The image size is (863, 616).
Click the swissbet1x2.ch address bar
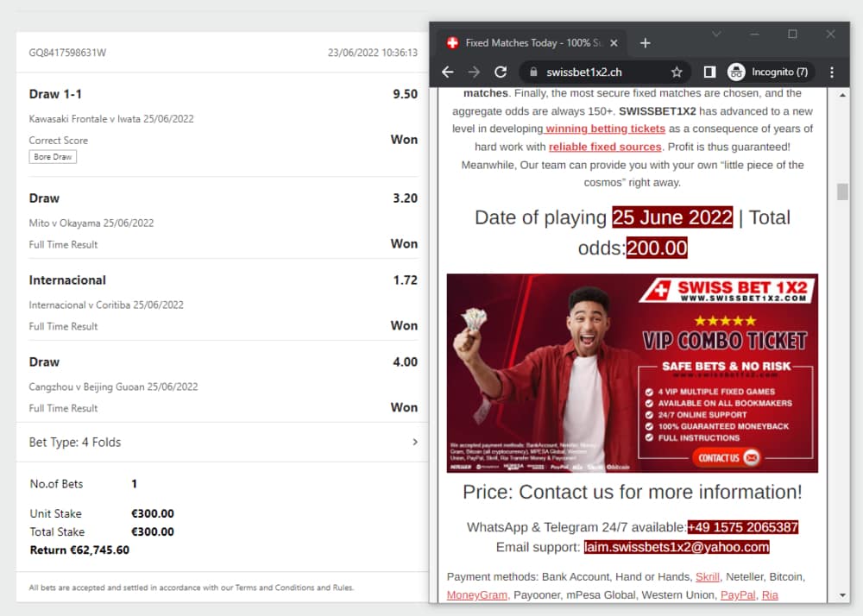pos(604,72)
